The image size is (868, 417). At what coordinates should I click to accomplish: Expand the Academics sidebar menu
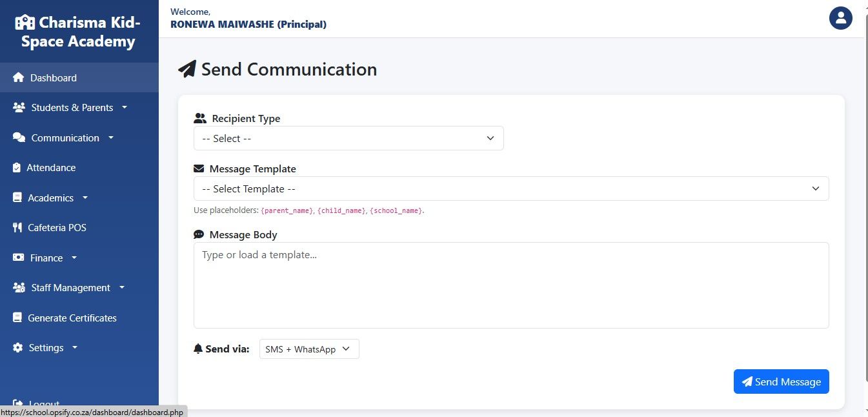coord(58,198)
